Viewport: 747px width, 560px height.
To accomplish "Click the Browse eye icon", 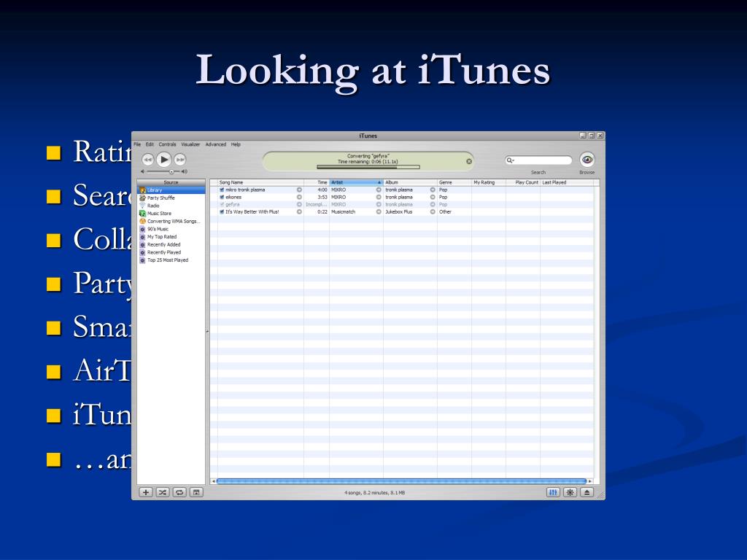I will tap(587, 160).
